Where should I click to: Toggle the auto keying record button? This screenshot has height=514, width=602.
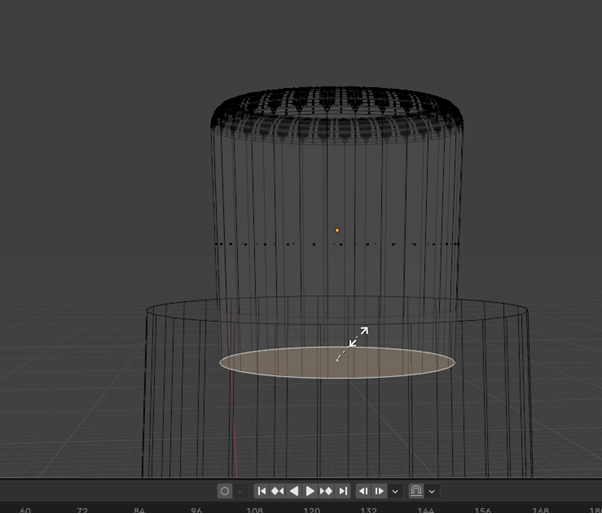coord(225,491)
